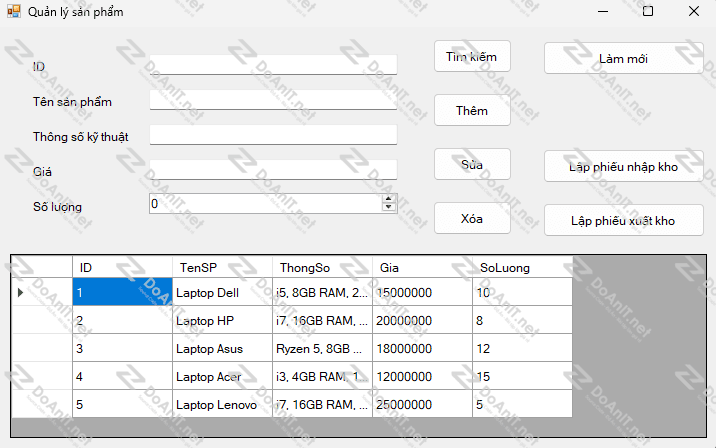Click the Làm mới refresh button
Screen dimensions: 716x448
623,58
